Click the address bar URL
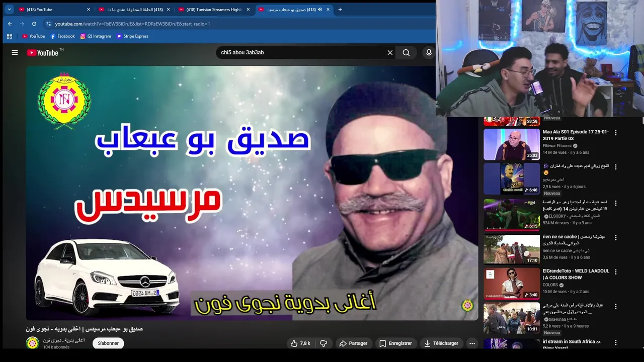644x362 pixels. pos(132,24)
